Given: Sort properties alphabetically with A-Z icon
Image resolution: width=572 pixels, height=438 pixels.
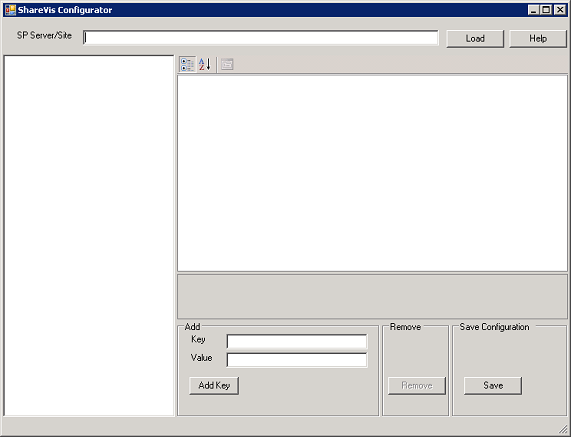Looking at the screenshot, I should point(205,65).
